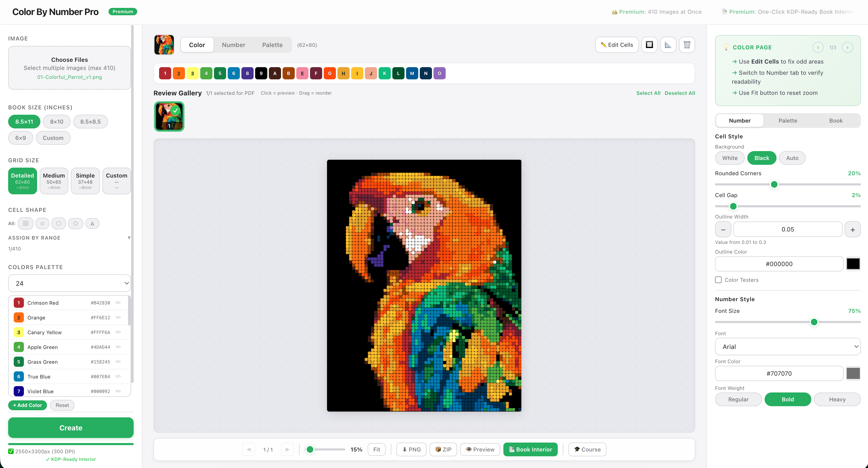Expand the Assign By Range section
This screenshot has width=868, height=468.
(x=129, y=237)
